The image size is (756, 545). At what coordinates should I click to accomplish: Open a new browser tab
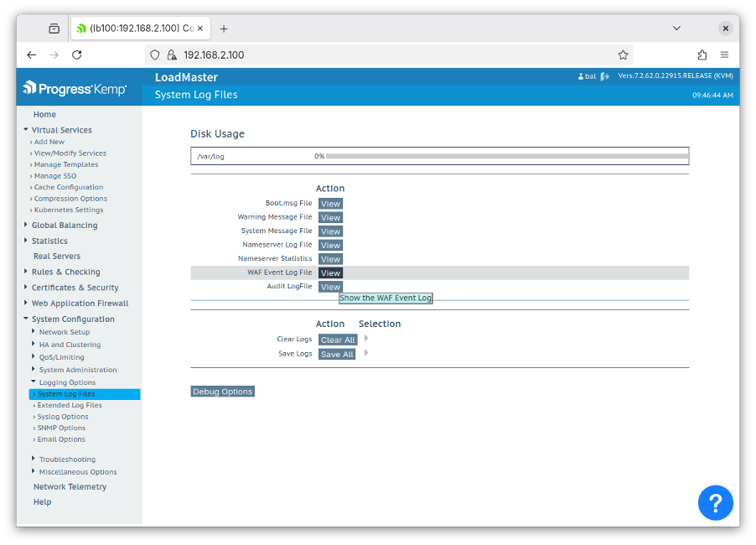tap(223, 28)
